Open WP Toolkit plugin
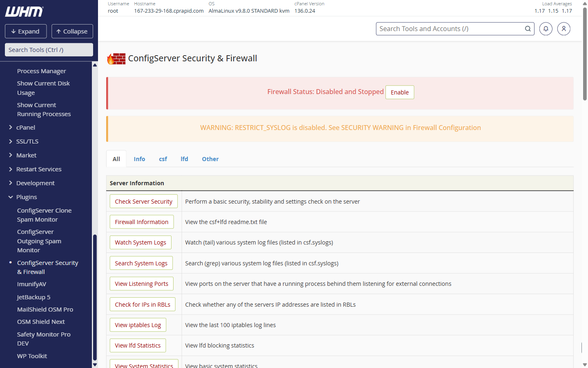Image resolution: width=588 pixels, height=368 pixels. coord(32,356)
